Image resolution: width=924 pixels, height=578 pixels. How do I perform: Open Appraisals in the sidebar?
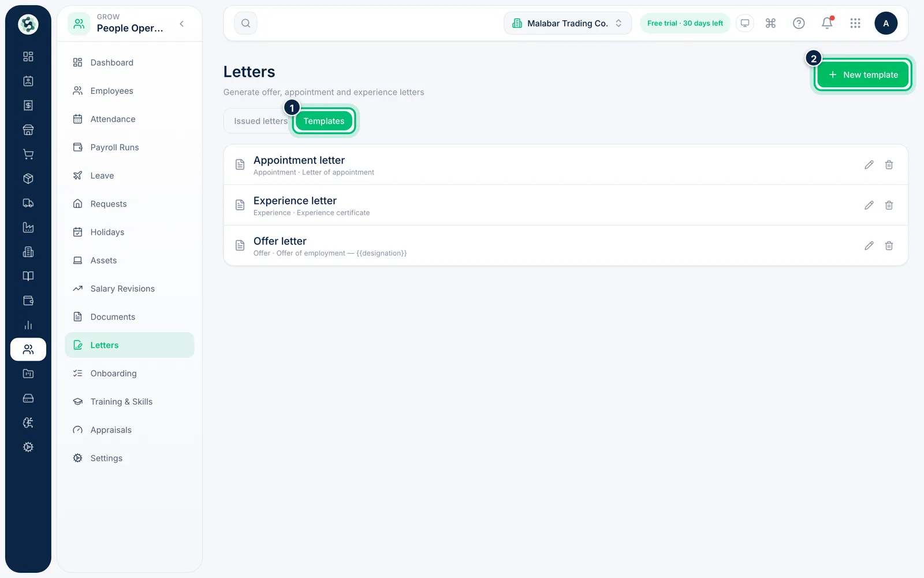pos(129,430)
